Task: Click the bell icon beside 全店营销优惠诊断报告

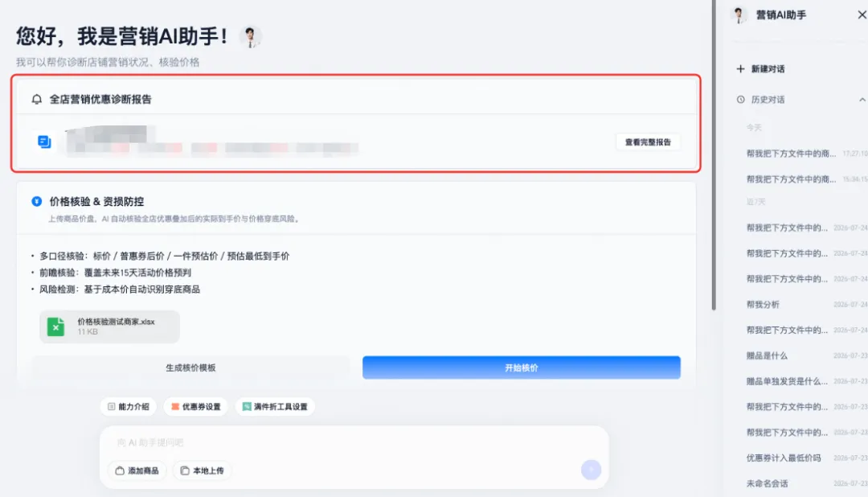Action: tap(36, 99)
